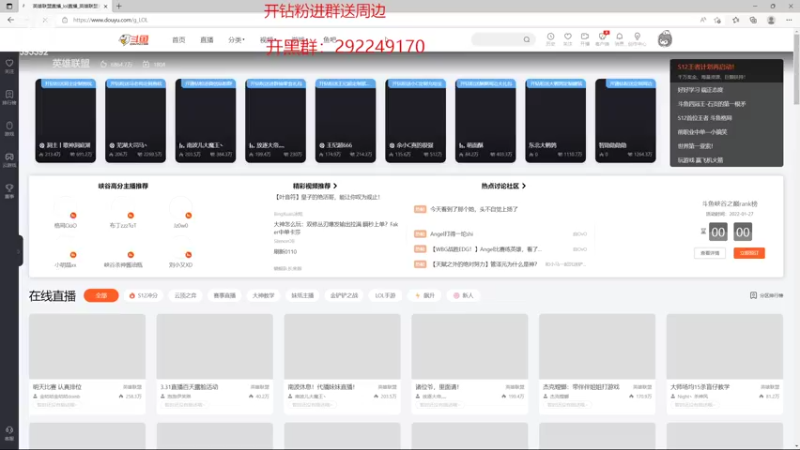Select the 全部 filter tab
Image resolution: width=800 pixels, height=450 pixels.
click(x=101, y=295)
